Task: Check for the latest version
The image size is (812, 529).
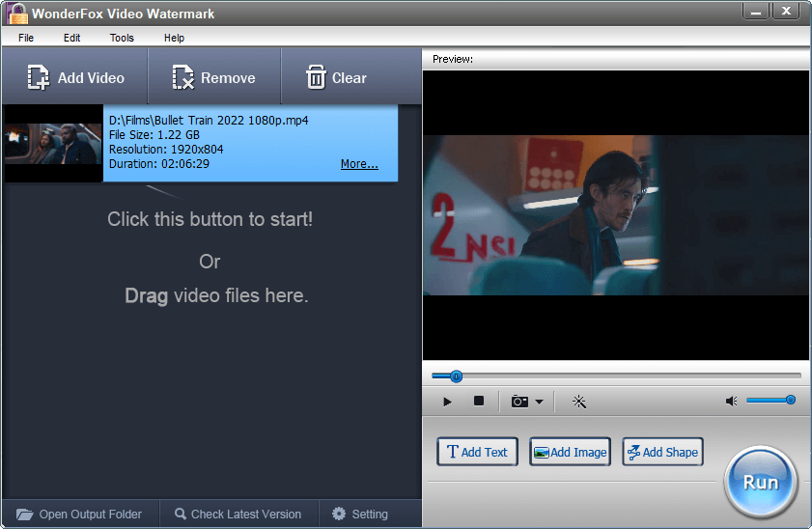Action: tap(238, 514)
